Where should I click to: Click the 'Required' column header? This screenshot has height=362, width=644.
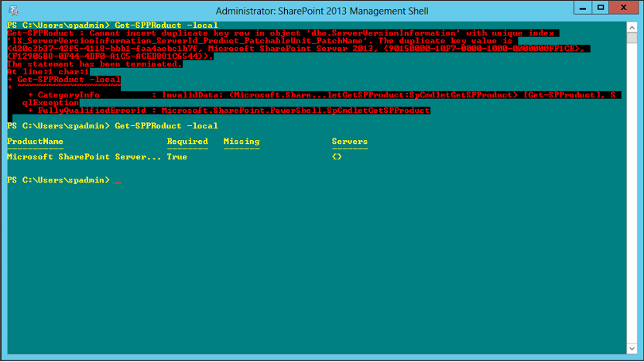coord(187,142)
